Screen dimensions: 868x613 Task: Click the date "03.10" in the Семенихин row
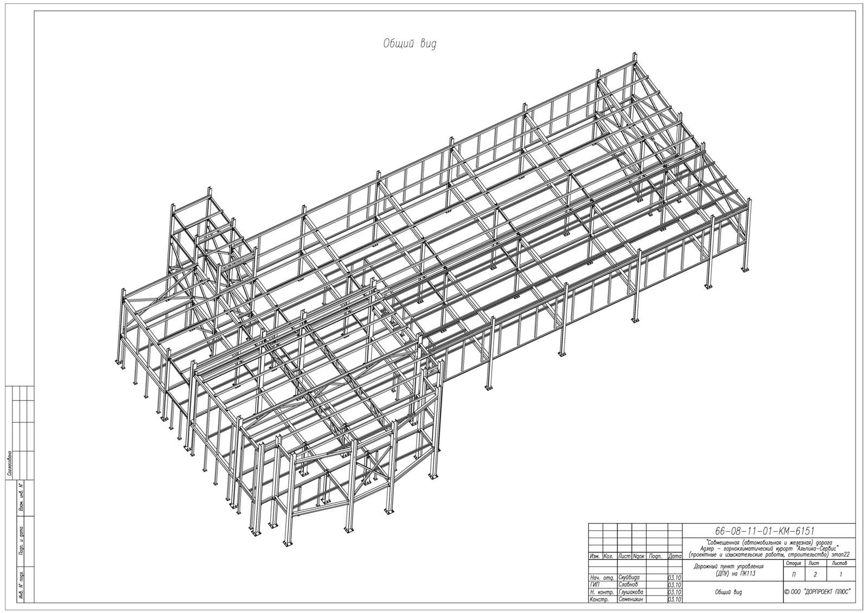click(x=675, y=599)
